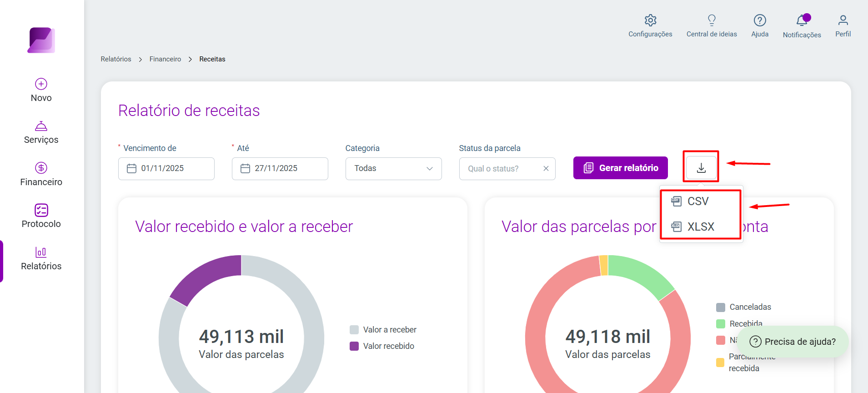868x393 pixels.
Task: Go to Relatórios breadcrumb link
Action: (x=116, y=59)
